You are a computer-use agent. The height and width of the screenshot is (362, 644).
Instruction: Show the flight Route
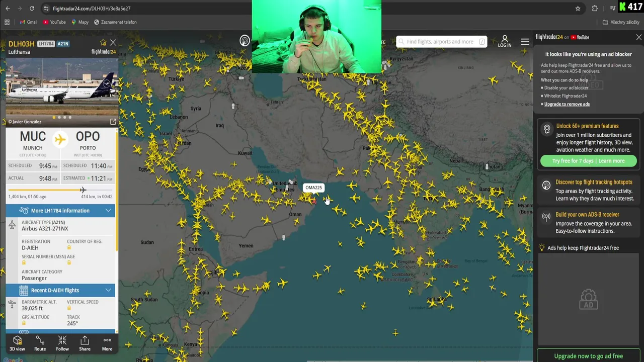click(40, 344)
